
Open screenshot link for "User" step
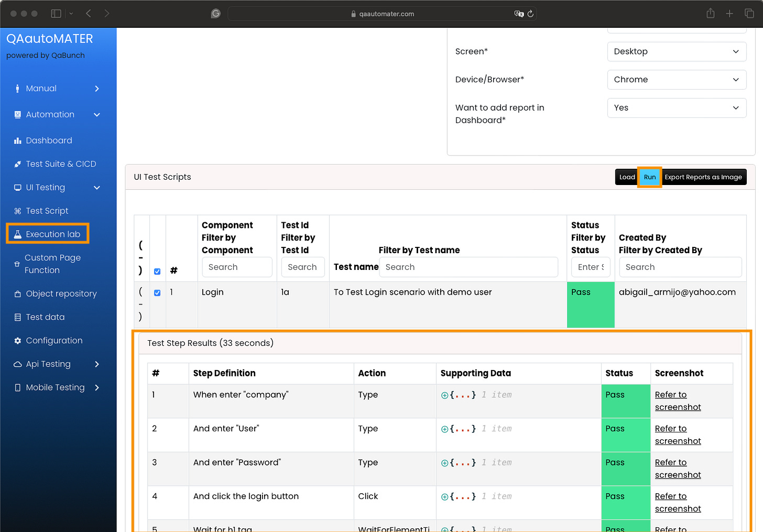(678, 435)
